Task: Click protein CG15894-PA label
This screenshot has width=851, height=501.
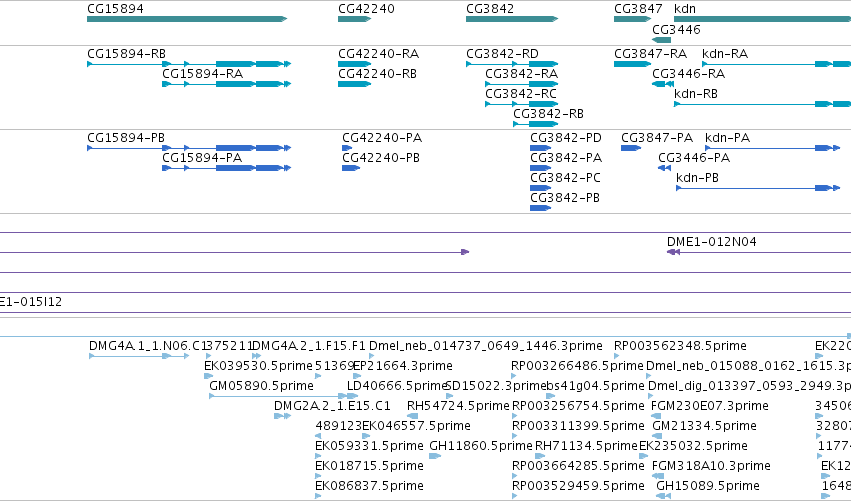Action: [202, 158]
